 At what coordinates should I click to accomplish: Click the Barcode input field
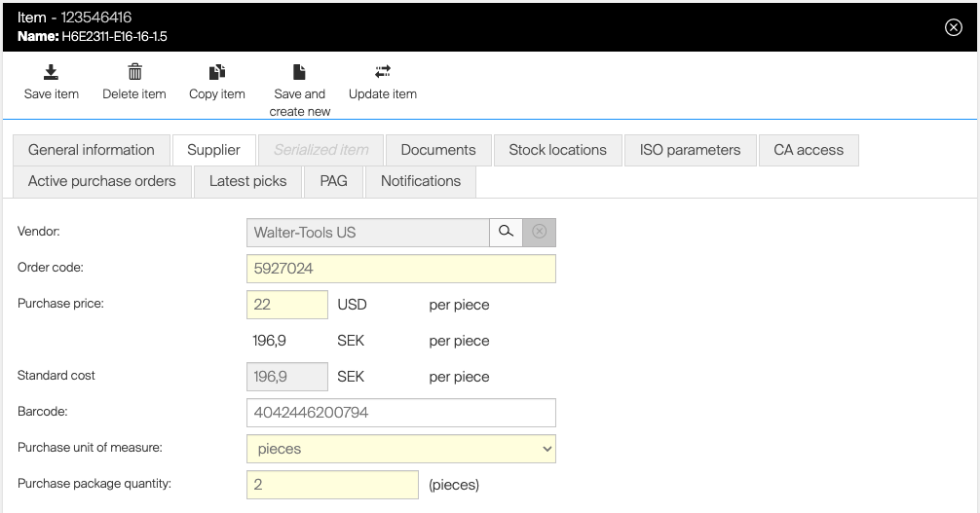point(401,413)
